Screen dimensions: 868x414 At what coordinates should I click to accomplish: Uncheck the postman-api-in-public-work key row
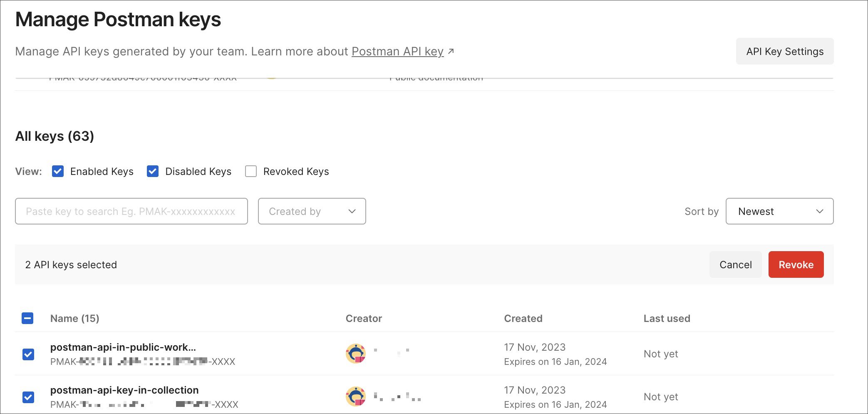[28, 354]
